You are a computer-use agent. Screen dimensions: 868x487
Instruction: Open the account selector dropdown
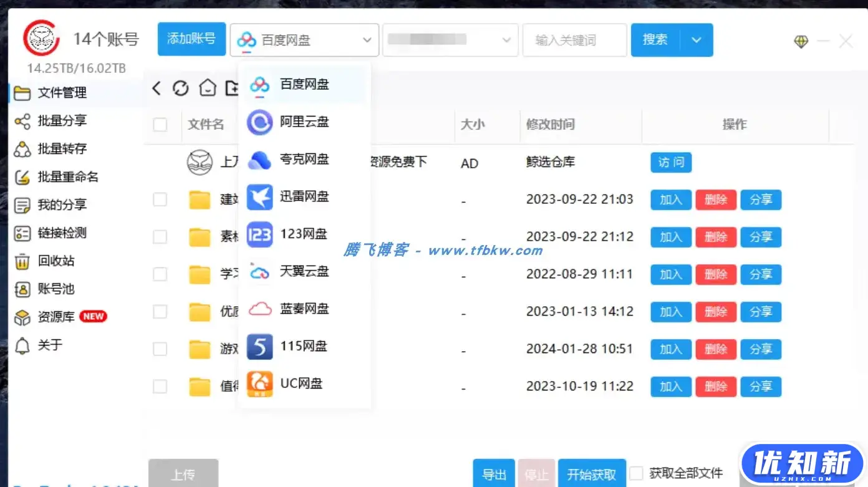450,39
